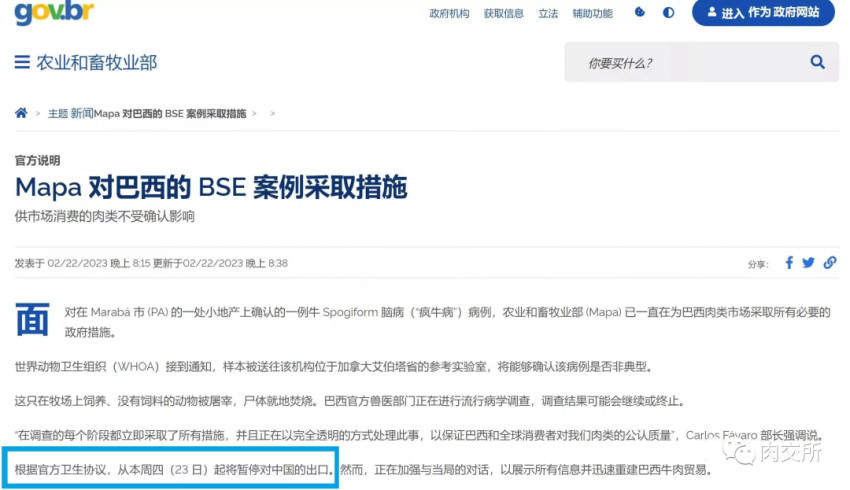Viewport: 850px width, 490px height.
Task: Click the 进入 作为政府网站 login button
Action: 763,12
